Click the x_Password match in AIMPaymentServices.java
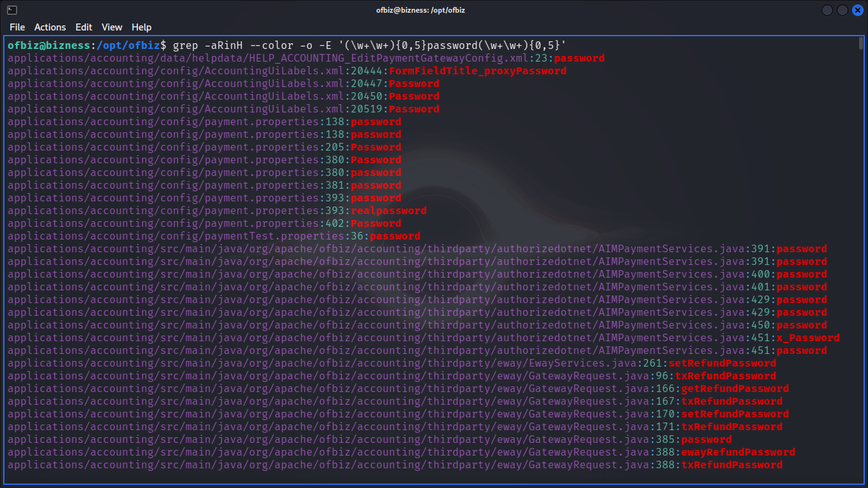868x488 pixels. tap(808, 338)
